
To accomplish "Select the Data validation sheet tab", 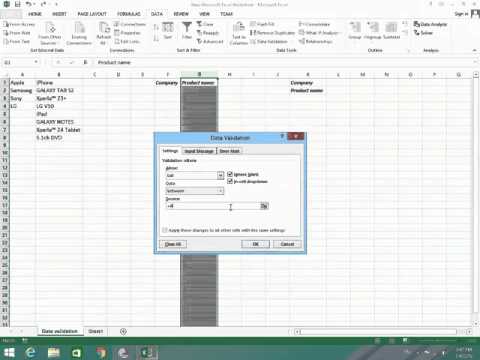I will point(60,331).
